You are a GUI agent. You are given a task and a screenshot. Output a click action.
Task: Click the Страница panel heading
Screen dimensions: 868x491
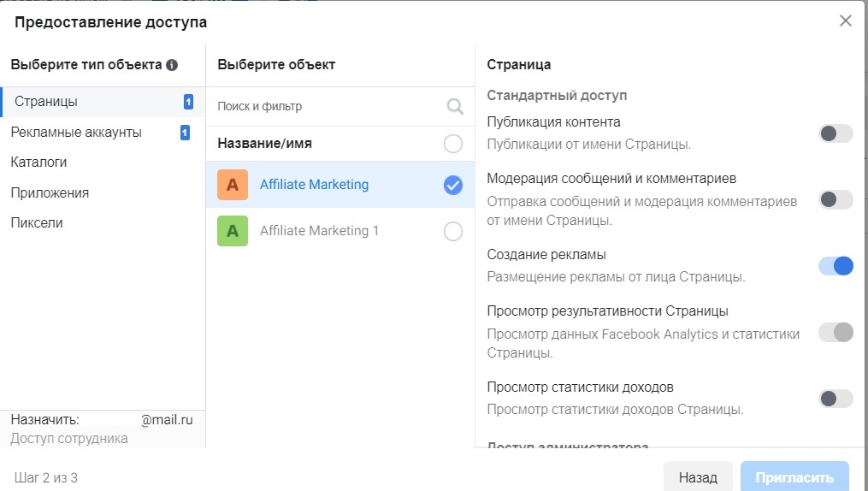(x=519, y=65)
